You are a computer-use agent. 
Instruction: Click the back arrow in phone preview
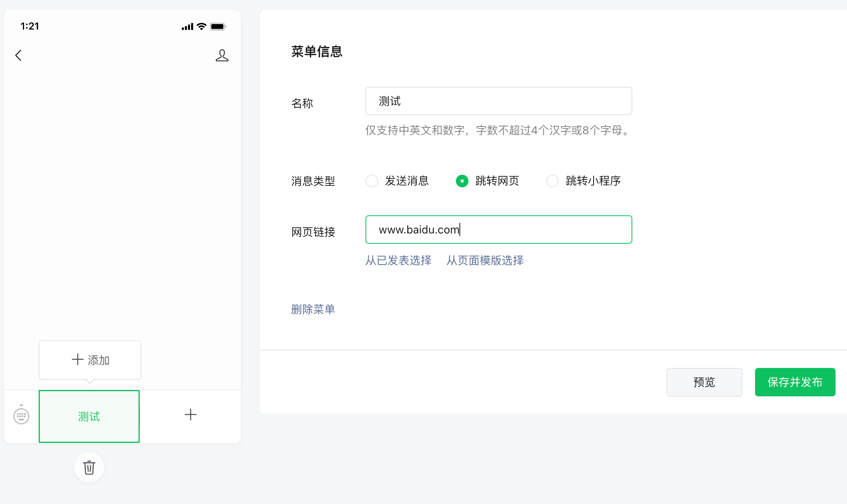click(x=18, y=55)
